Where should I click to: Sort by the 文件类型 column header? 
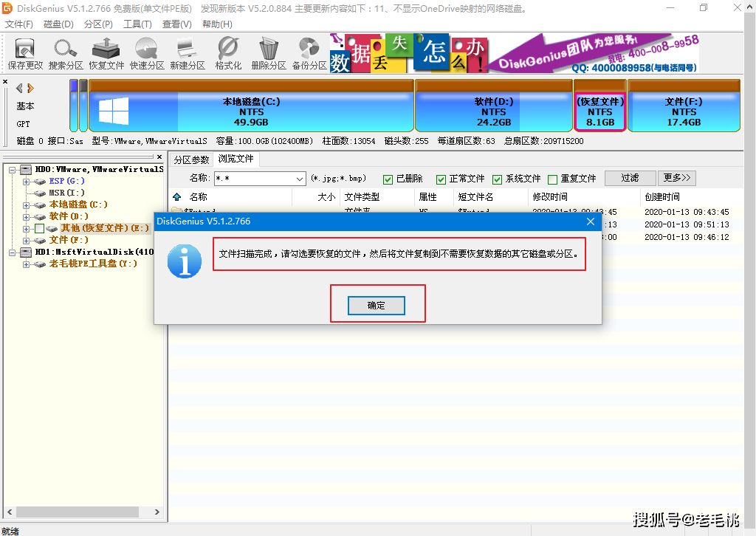[x=362, y=196]
